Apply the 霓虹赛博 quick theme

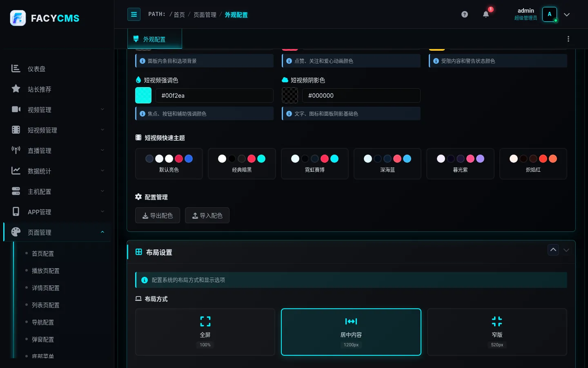pyautogui.click(x=315, y=164)
